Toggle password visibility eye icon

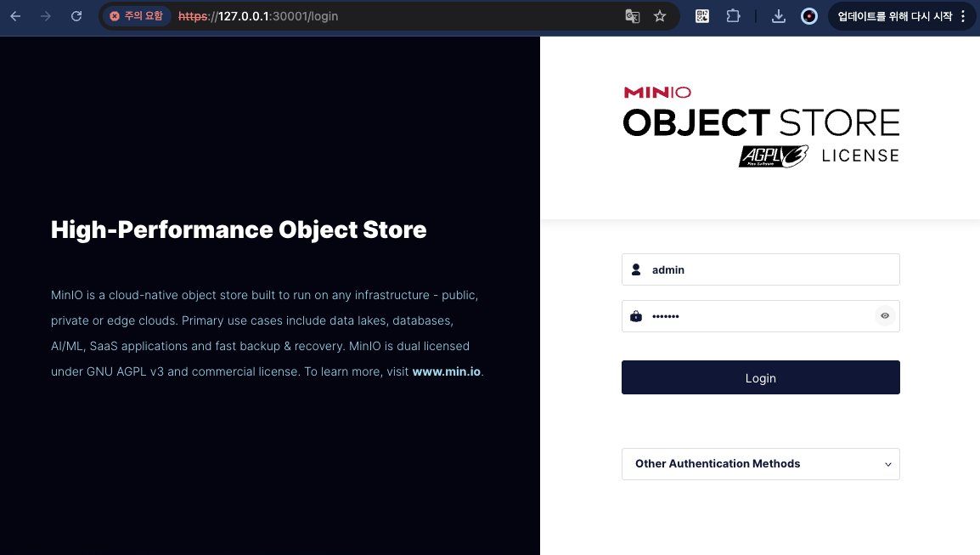(x=885, y=316)
